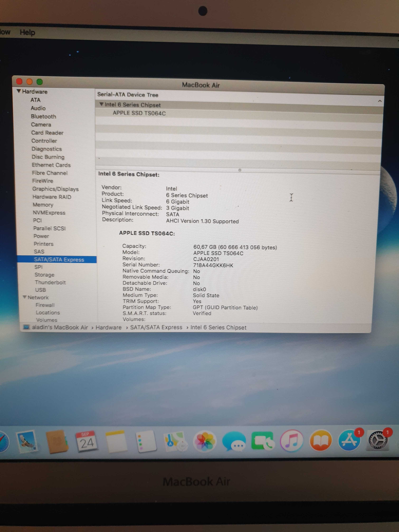Click the serial number 718A44GKK6HK
Screen dimensions: 399x532
(213, 265)
